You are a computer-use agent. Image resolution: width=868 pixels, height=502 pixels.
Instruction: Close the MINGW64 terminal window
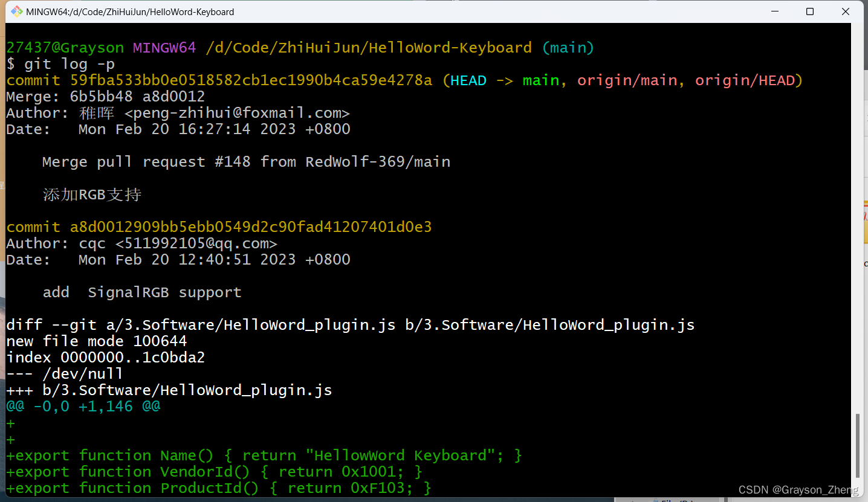846,11
